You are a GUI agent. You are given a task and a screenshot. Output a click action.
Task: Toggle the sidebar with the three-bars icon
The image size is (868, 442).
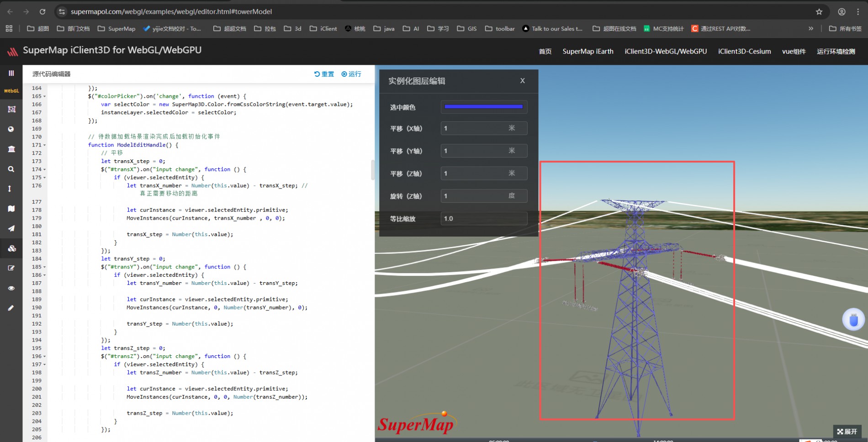point(11,73)
